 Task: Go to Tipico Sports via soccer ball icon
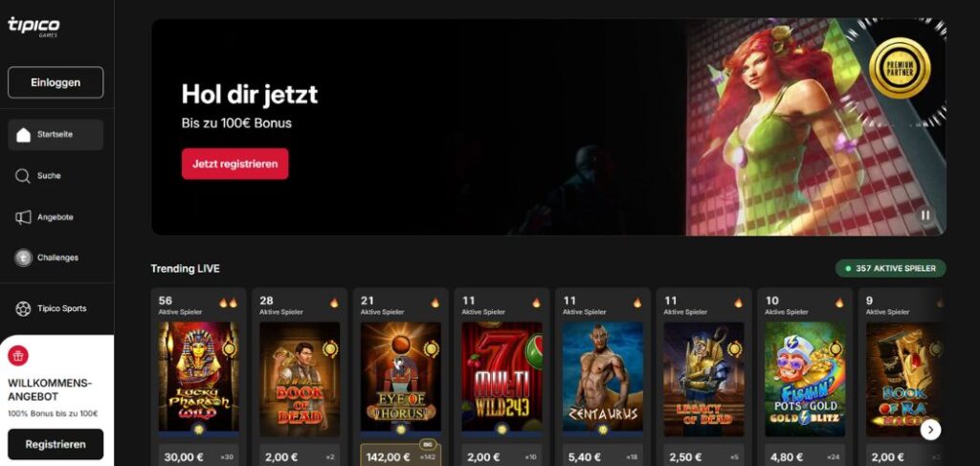(23, 308)
